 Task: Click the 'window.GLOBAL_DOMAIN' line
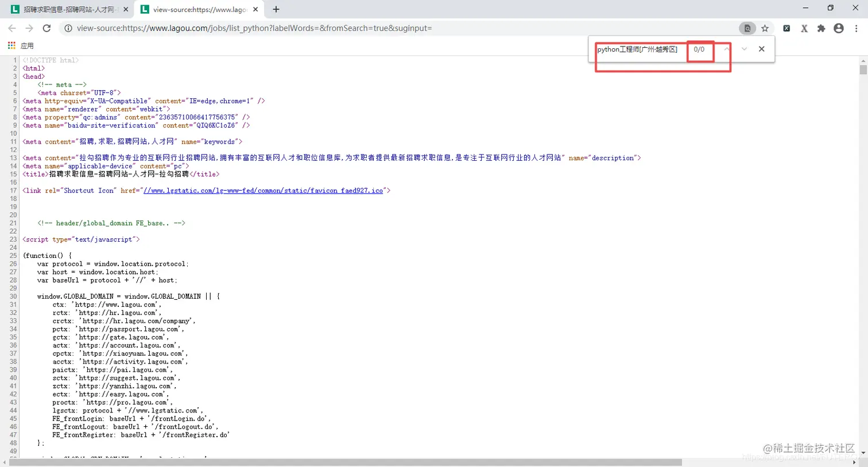[129, 296]
